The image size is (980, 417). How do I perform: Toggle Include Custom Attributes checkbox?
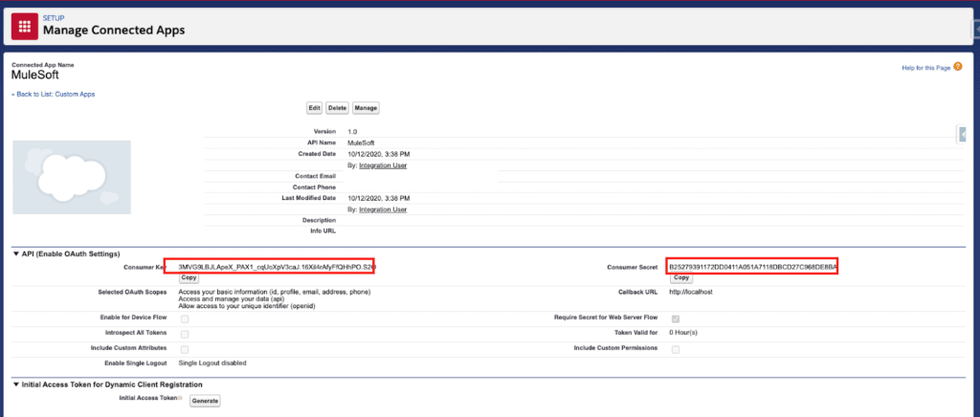[x=185, y=350]
